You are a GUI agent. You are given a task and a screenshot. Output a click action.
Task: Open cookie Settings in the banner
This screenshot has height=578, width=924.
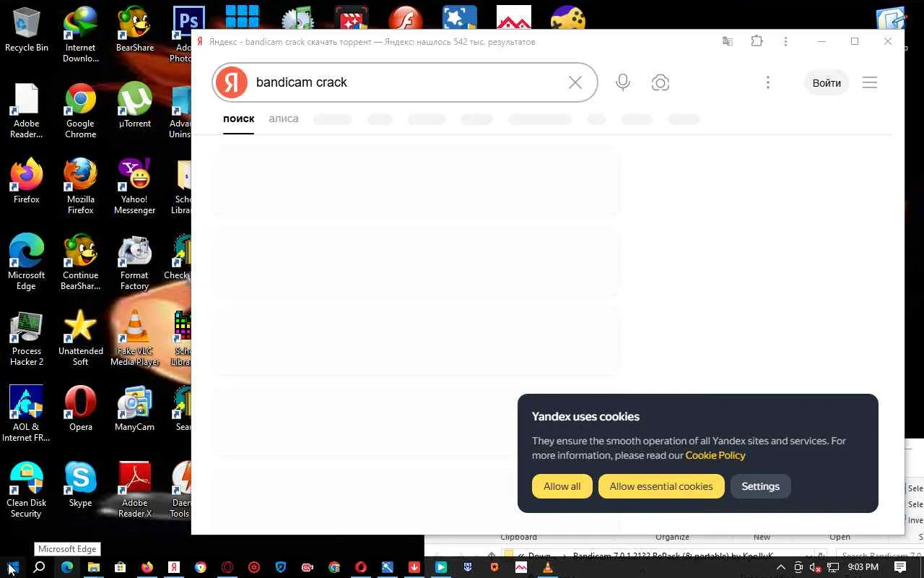[760, 486]
